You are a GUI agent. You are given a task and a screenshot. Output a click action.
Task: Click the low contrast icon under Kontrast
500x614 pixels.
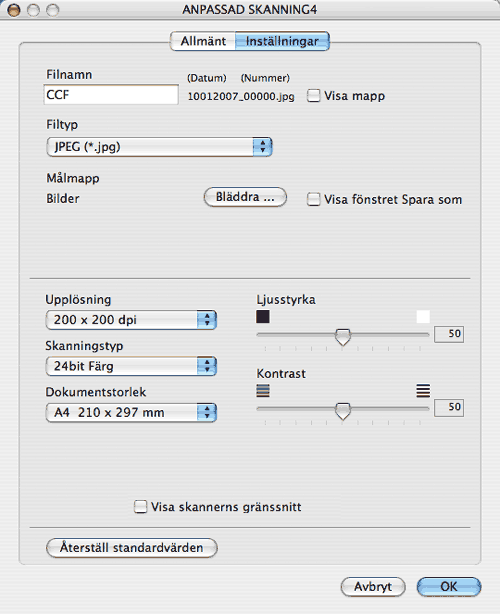263,390
